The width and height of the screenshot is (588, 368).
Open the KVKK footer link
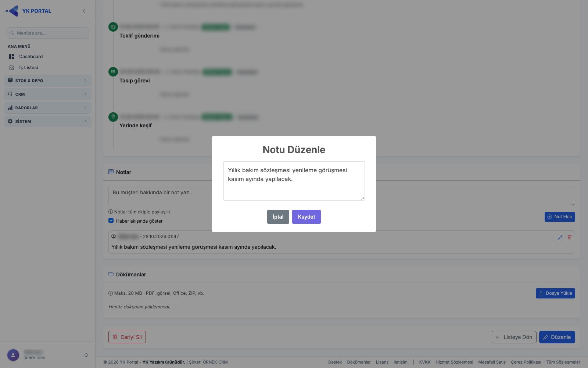tap(425, 362)
